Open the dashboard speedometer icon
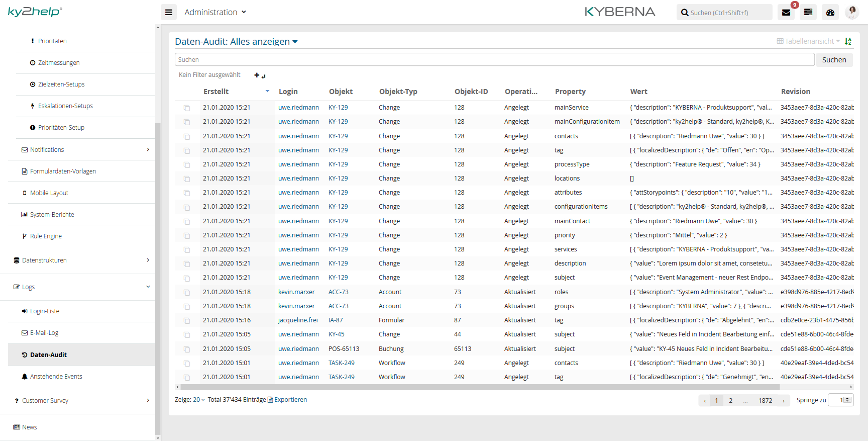This screenshot has height=441, width=868. pyautogui.click(x=830, y=13)
